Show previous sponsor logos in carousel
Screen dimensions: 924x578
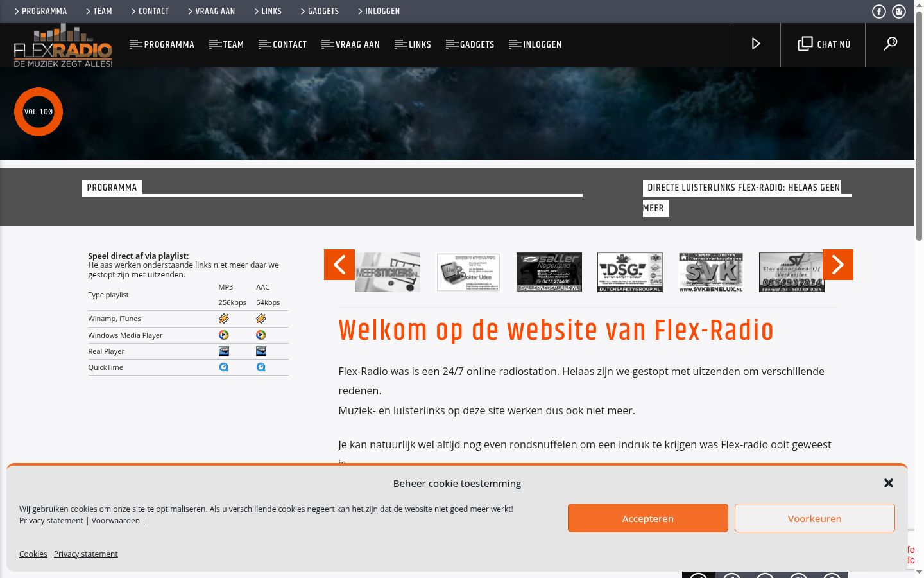[339, 265]
